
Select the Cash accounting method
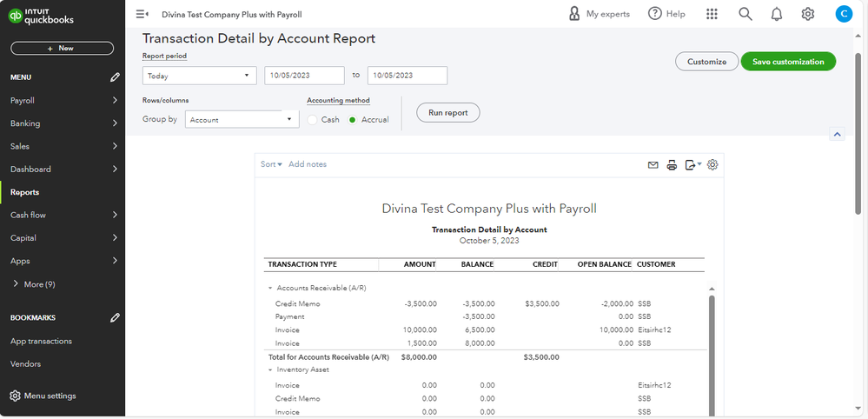pyautogui.click(x=313, y=120)
